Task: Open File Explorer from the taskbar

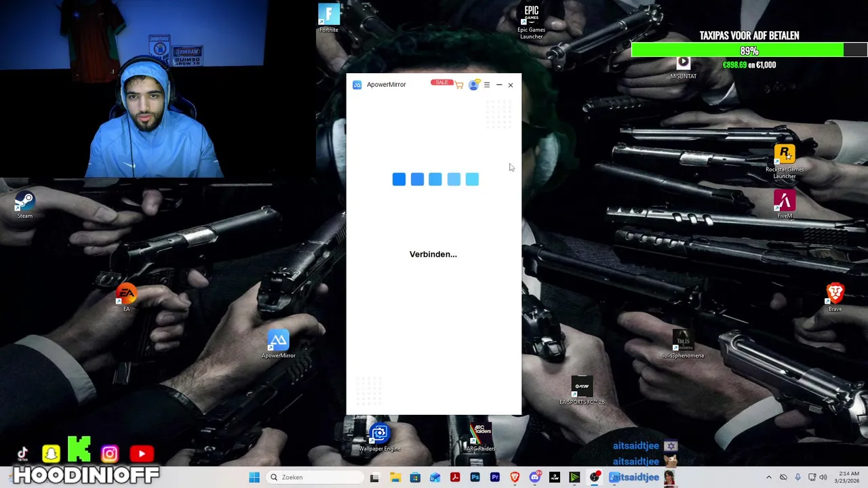Action: click(395, 477)
